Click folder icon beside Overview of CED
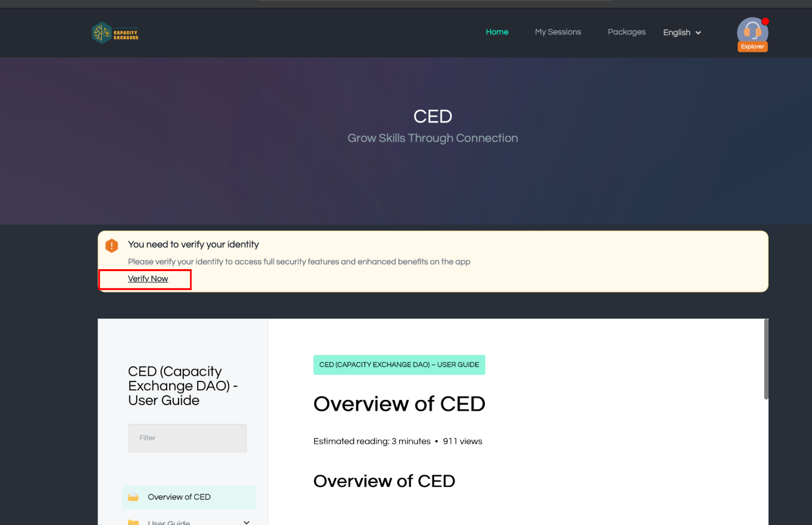This screenshot has width=812, height=525. 133,497
